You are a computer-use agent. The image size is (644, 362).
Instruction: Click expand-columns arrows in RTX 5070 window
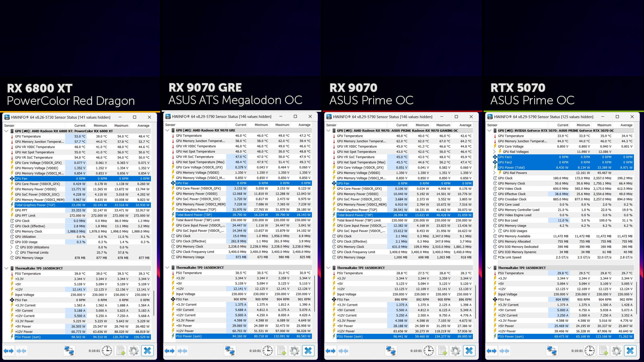(x=491, y=351)
